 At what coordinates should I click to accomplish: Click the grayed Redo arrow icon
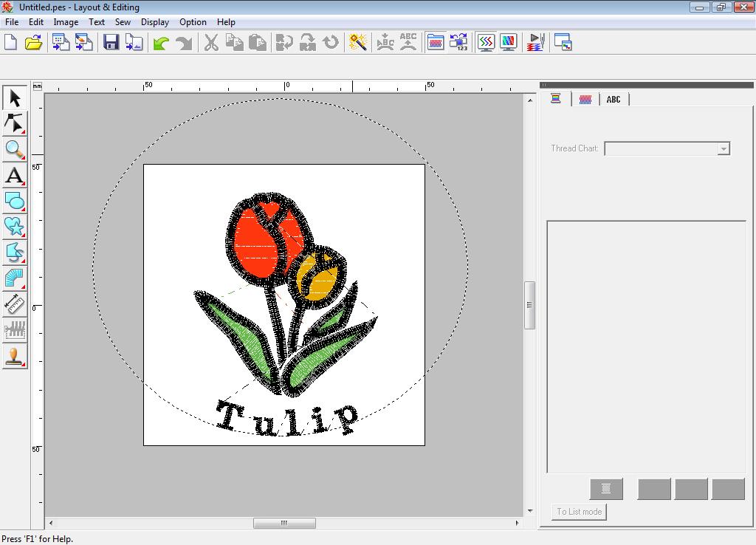(x=184, y=42)
